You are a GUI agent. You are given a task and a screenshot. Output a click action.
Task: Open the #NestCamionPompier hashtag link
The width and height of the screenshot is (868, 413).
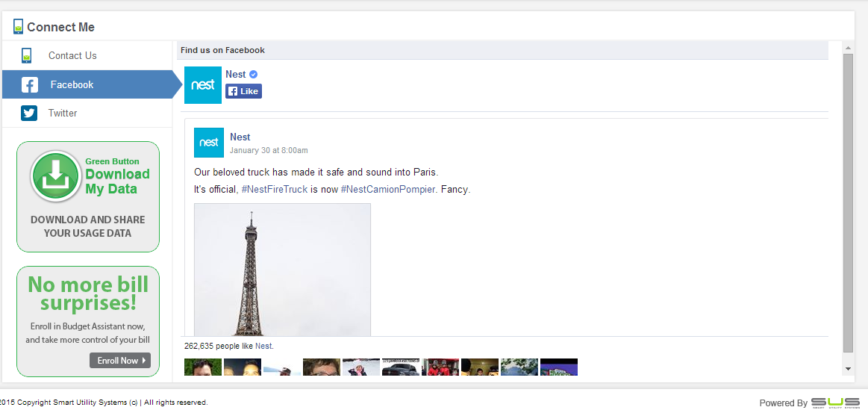tap(388, 190)
